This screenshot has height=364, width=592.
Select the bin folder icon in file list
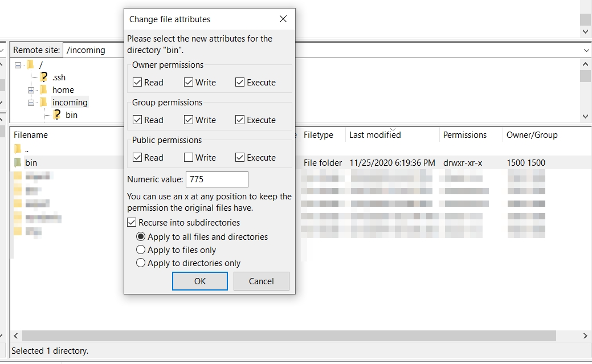click(18, 163)
